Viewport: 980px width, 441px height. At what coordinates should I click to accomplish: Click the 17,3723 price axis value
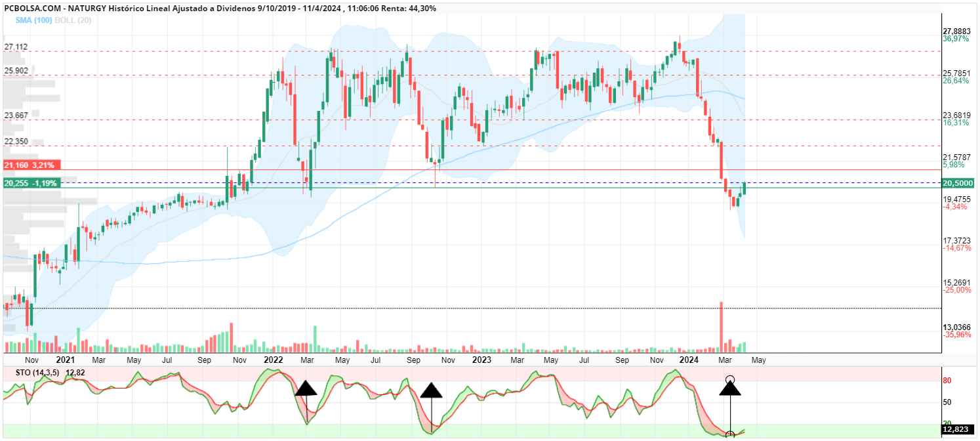pyautogui.click(x=956, y=241)
